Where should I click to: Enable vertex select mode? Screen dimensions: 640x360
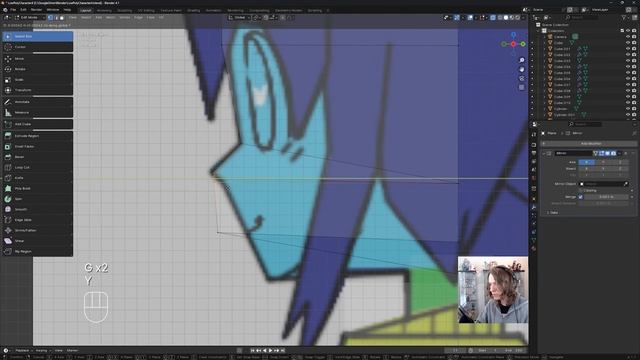pyautogui.click(x=50, y=18)
